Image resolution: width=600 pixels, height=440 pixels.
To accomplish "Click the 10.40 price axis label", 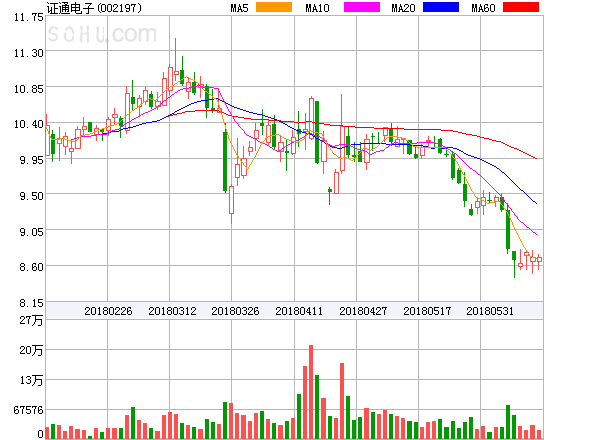I will 29,124.
